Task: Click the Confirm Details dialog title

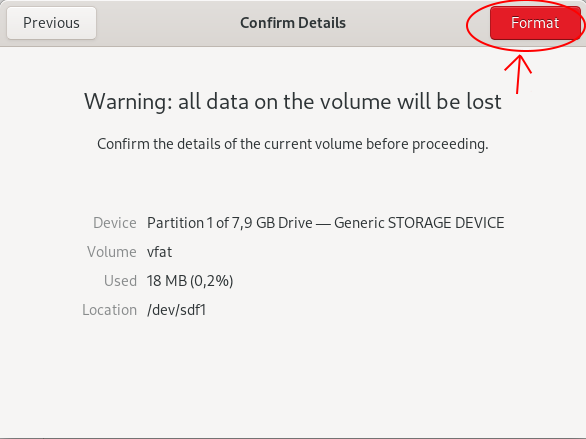Action: [x=293, y=23]
